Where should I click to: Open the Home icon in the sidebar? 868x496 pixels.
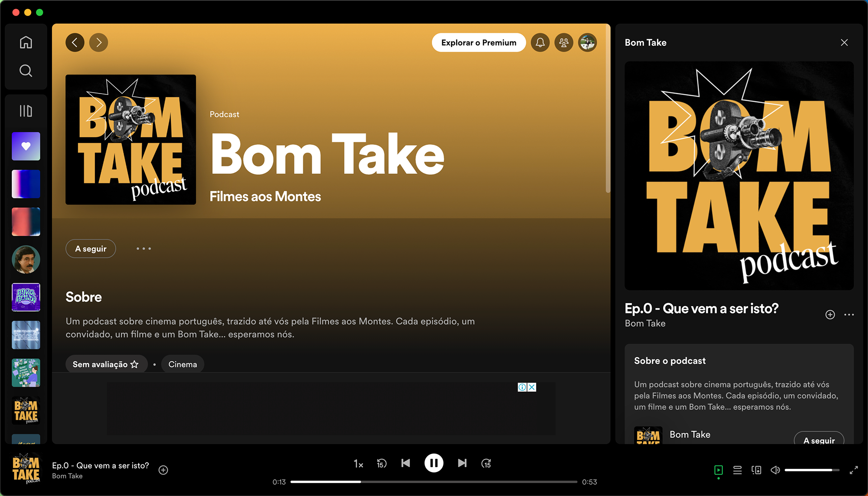coord(26,42)
